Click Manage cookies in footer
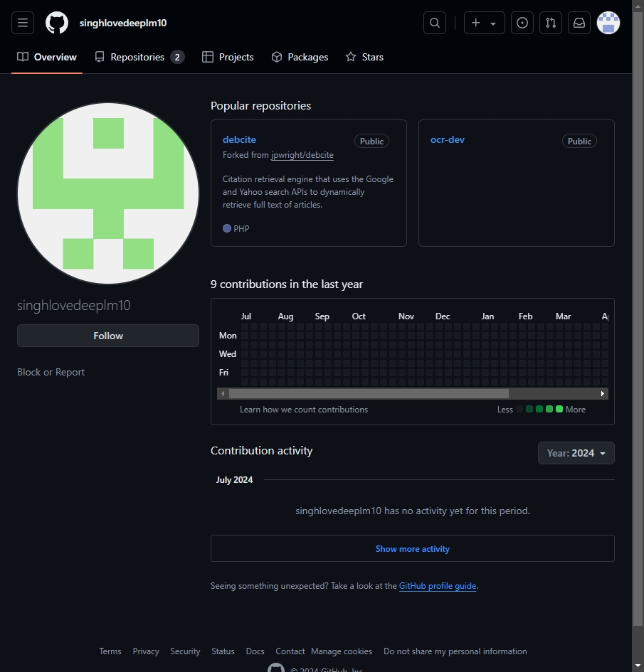The width and height of the screenshot is (644, 672). pos(342,651)
